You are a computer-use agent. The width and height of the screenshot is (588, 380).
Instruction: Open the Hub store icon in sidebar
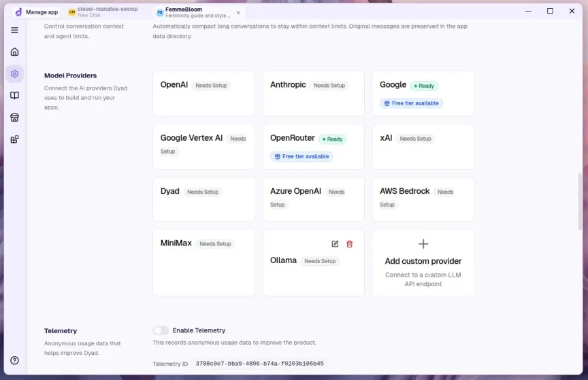pyautogui.click(x=14, y=118)
